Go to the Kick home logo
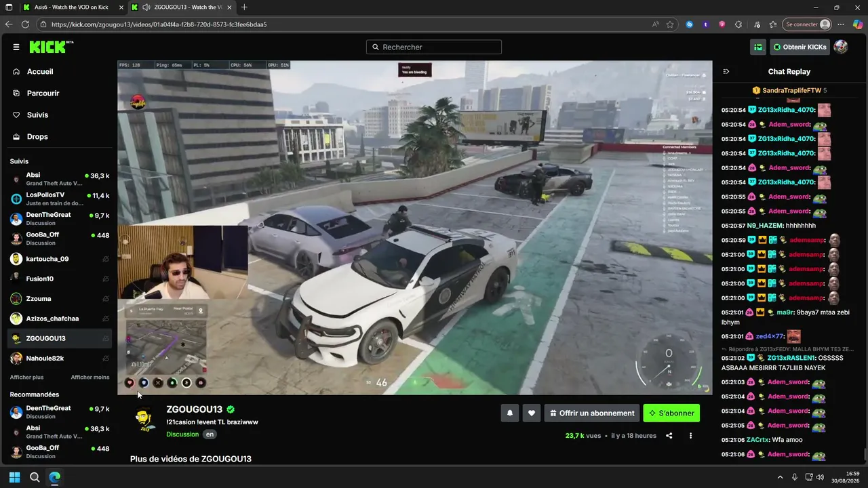Screen dimensions: 868x488 tap(51, 47)
